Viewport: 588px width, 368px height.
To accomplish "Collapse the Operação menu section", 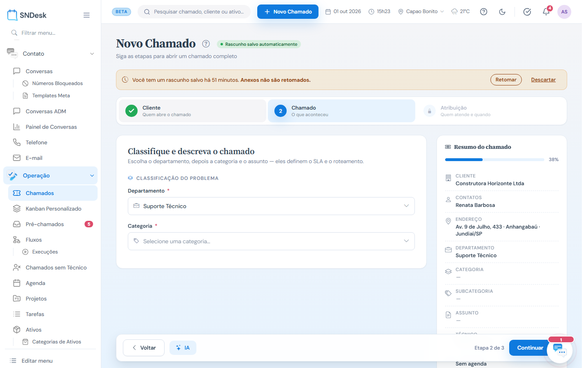I will pos(51,175).
